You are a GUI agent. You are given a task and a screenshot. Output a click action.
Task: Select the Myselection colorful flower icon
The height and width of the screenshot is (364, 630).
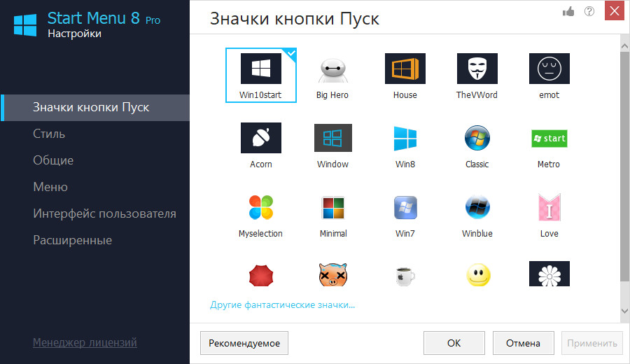click(x=260, y=208)
